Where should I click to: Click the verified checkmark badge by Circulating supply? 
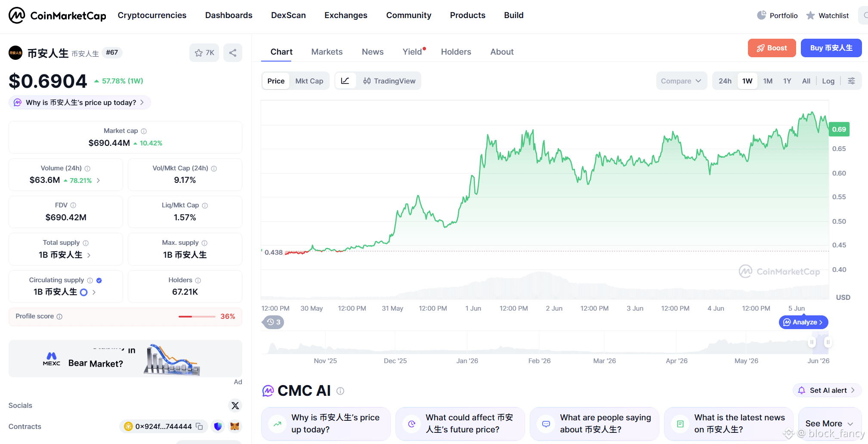coord(99,280)
